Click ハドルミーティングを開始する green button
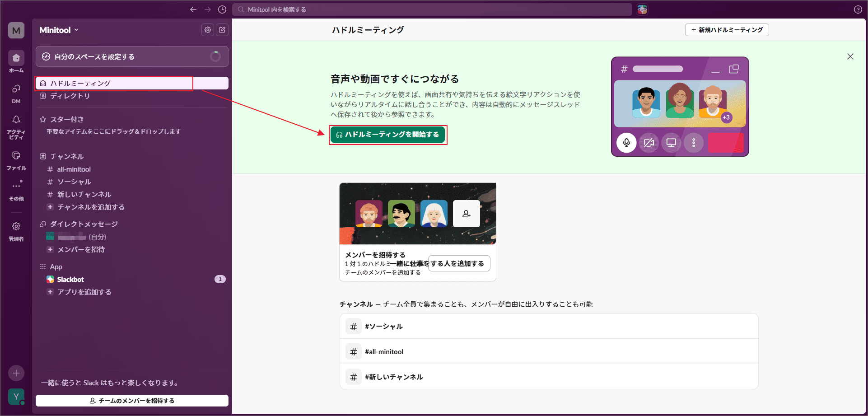 coord(387,135)
